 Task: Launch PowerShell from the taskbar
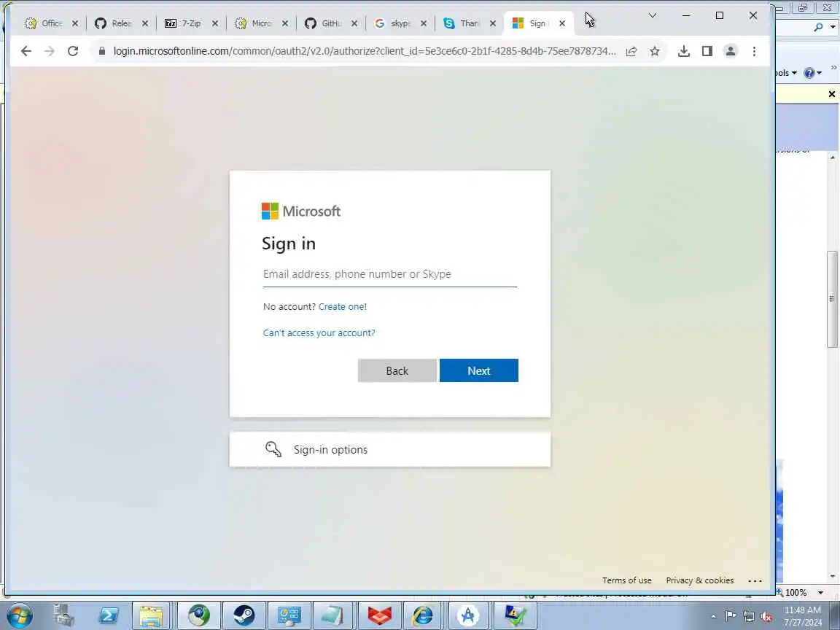click(108, 615)
